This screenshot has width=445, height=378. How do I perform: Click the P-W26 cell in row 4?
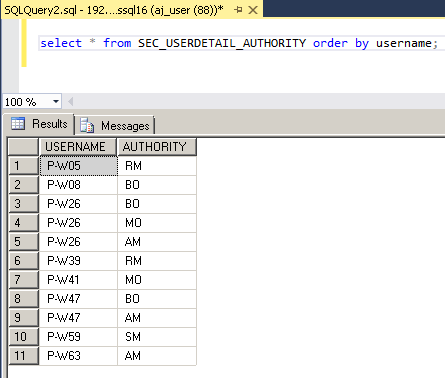(x=78, y=223)
